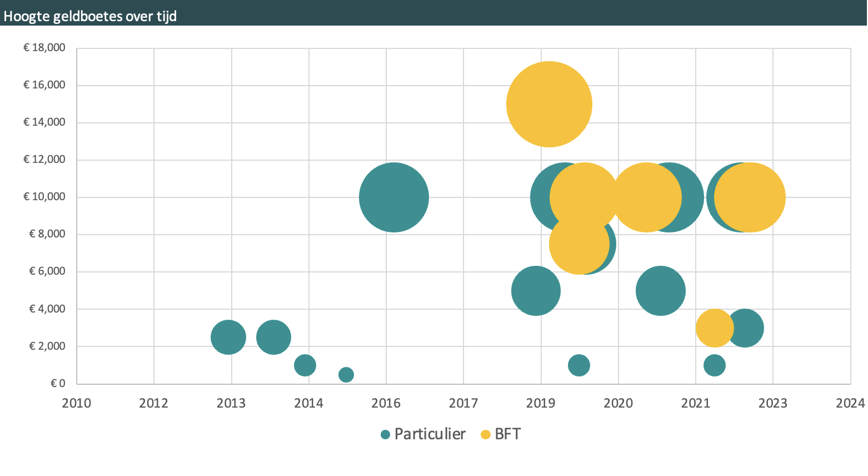The image size is (868, 476).
Task: Click the '2017' x-axis label
Action: pyautogui.click(x=463, y=403)
